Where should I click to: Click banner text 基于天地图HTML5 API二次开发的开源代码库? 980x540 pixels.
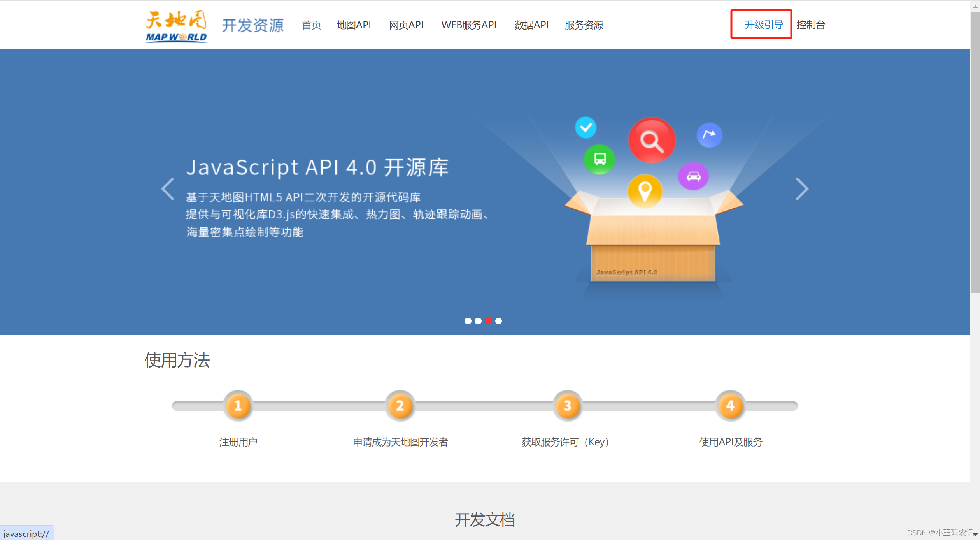tap(303, 197)
